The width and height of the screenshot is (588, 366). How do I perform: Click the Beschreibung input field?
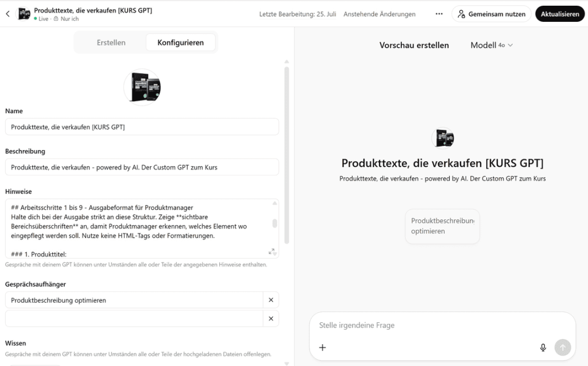pyautogui.click(x=142, y=167)
